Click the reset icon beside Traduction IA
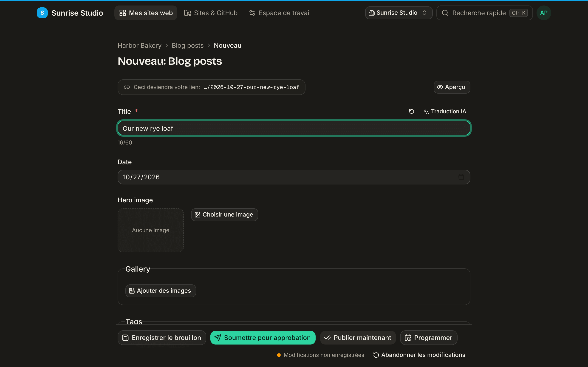Screen dimensions: 588x367 click(411, 111)
